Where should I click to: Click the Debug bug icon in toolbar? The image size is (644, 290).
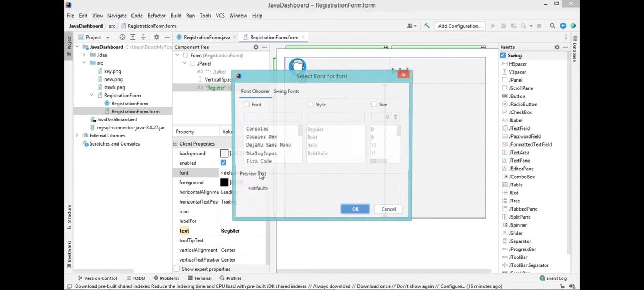503,26
